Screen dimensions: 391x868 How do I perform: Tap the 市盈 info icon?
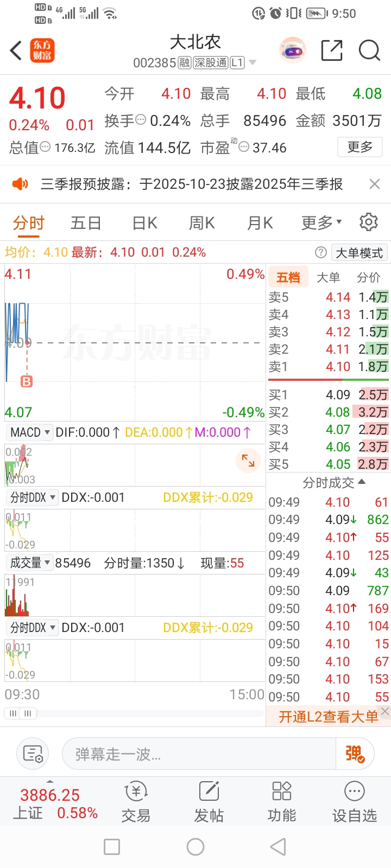point(244,147)
